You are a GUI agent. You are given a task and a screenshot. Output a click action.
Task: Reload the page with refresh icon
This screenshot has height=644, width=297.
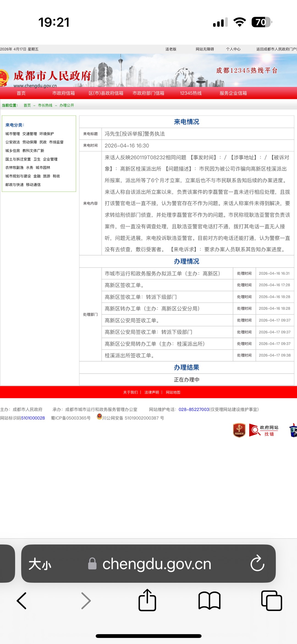[x=257, y=563]
